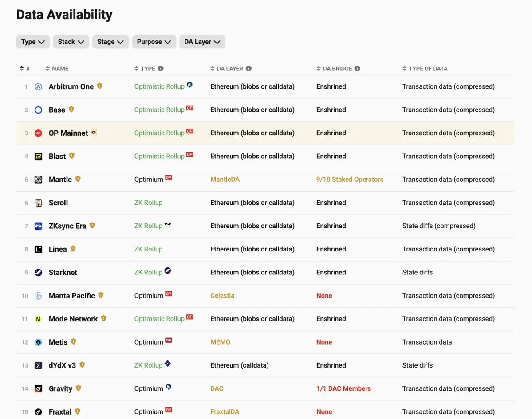Click the info icon next to DA LAYER header
The image size is (532, 419).
pos(249,68)
